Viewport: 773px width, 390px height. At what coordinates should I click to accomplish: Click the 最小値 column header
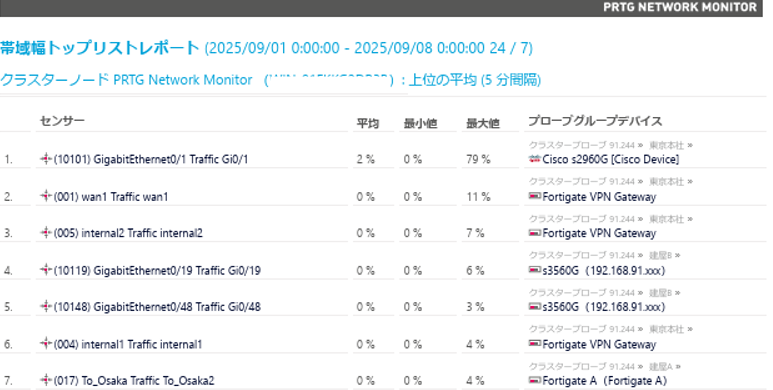coord(421,123)
